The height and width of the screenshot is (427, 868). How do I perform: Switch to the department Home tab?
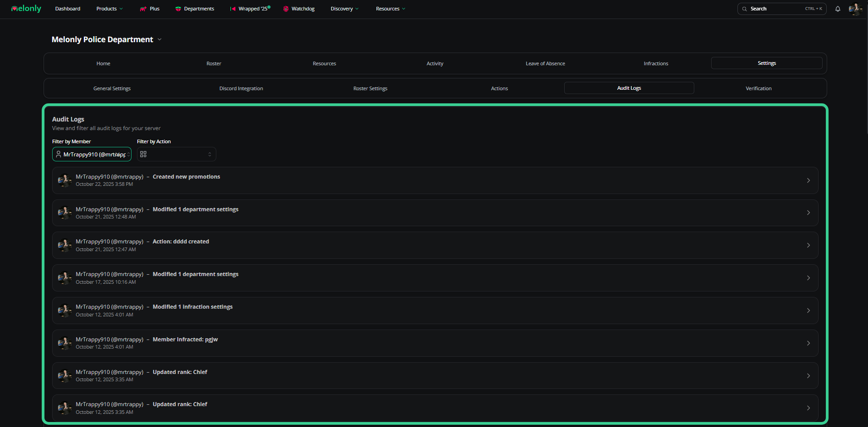pos(103,63)
